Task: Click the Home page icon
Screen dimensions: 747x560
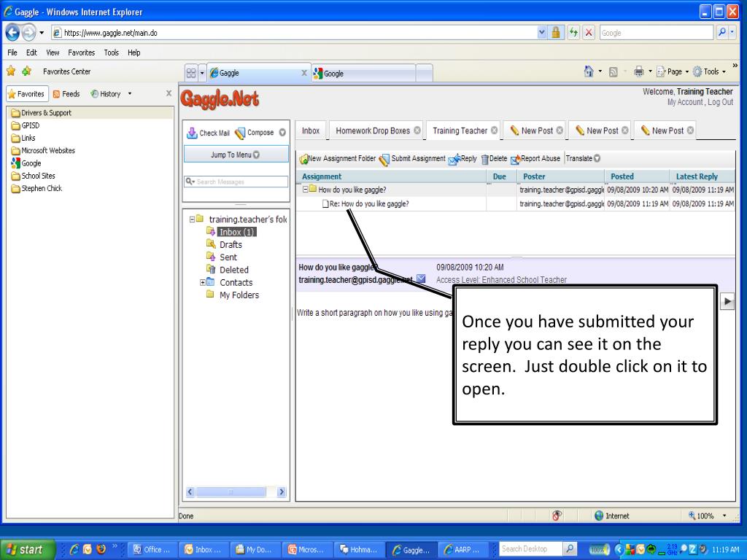Action: click(589, 71)
